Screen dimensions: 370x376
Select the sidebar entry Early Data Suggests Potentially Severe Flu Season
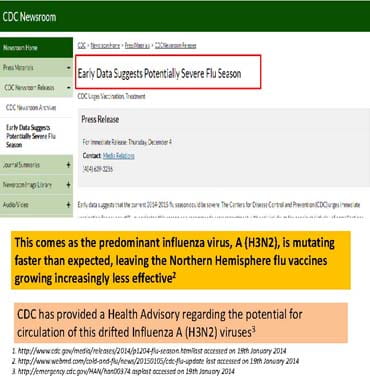point(31,136)
